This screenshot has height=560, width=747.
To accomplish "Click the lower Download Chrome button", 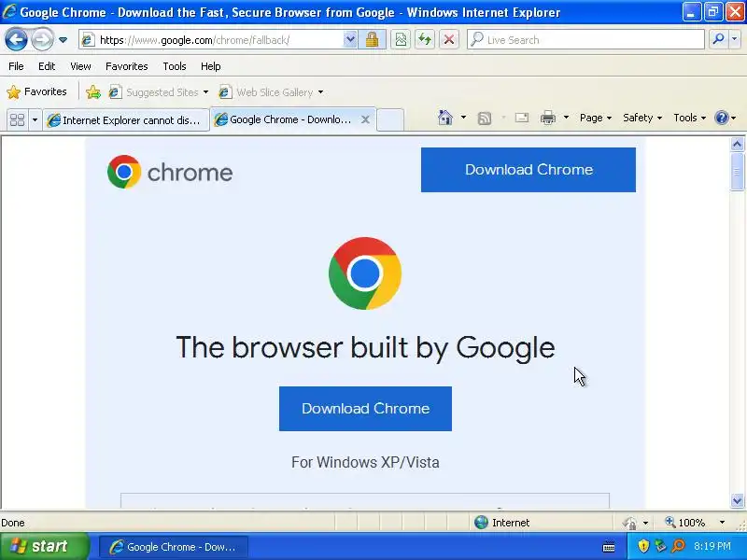I will coord(365,409).
